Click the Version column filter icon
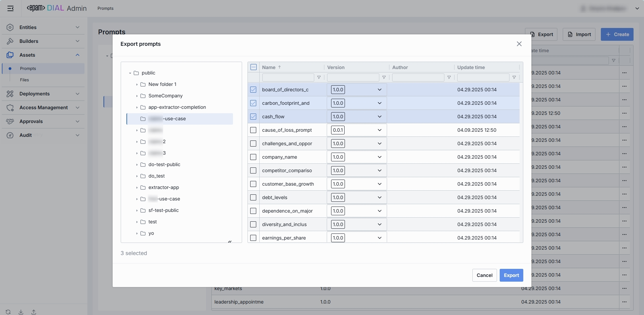 pos(384,77)
